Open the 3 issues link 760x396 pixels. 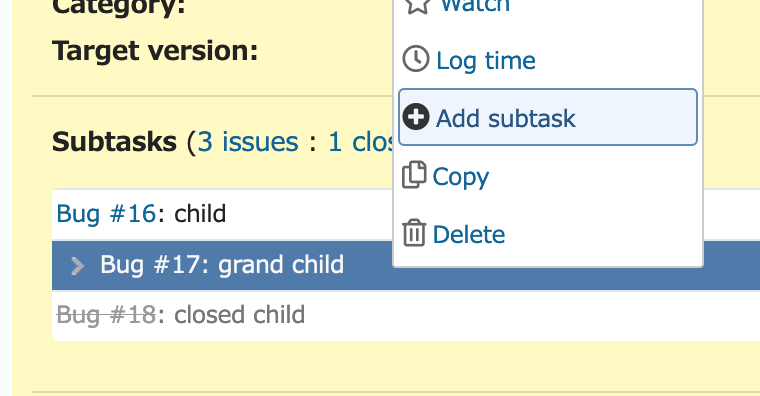[248, 142]
